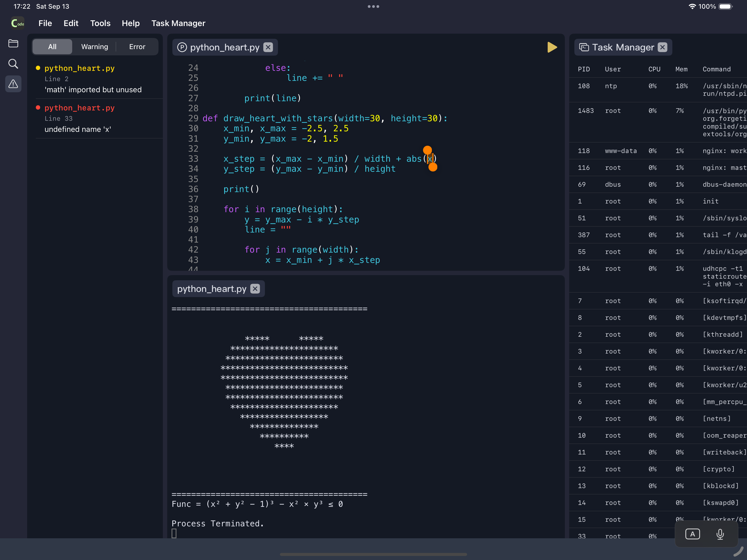Image resolution: width=747 pixels, height=560 pixels.
Task: Tap the 17:22 clock in status bar
Action: pyautogui.click(x=22, y=7)
